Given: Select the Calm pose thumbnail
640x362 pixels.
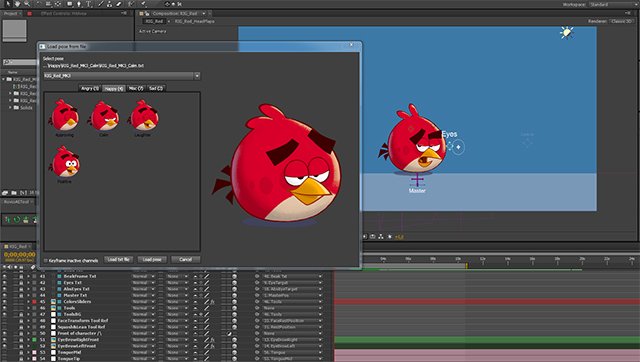Looking at the screenshot, I should [104, 118].
